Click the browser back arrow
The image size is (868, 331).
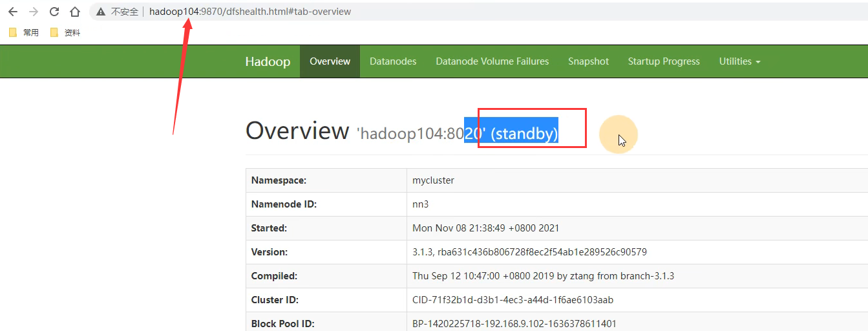tap(13, 12)
